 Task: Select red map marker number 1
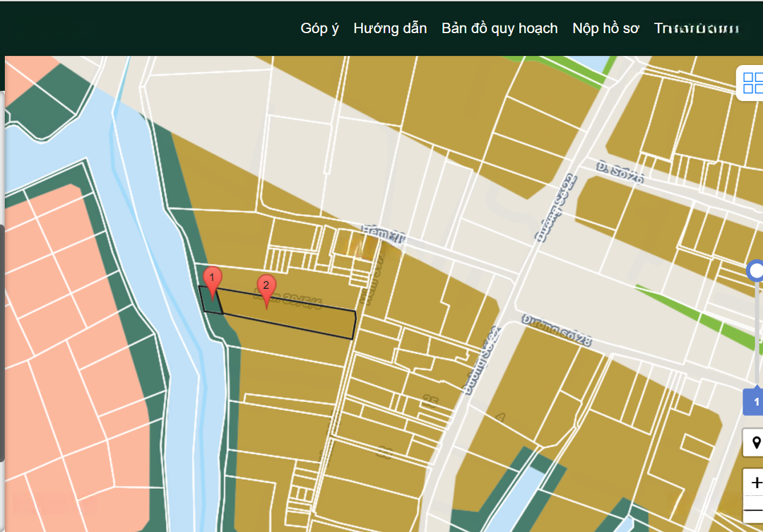[212, 283]
